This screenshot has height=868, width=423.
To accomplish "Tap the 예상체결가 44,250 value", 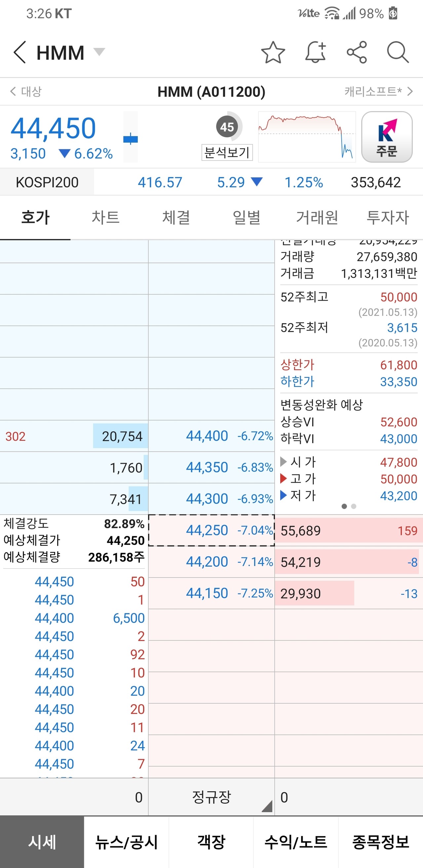I will tap(126, 541).
